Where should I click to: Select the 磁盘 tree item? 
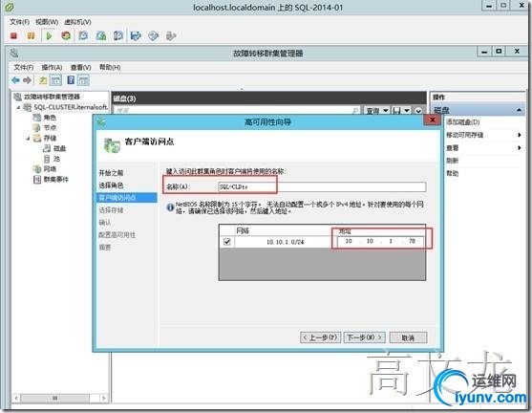click(60, 148)
